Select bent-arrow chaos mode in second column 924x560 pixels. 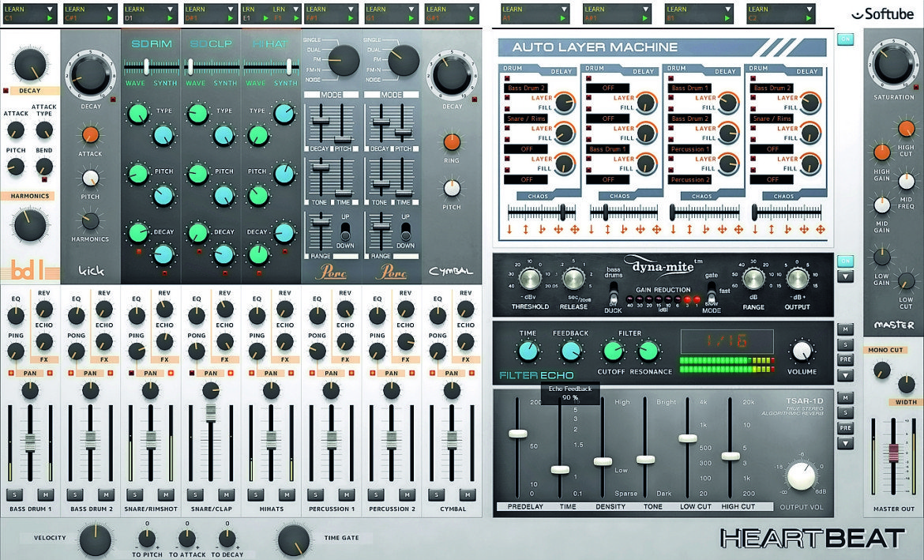click(x=624, y=229)
